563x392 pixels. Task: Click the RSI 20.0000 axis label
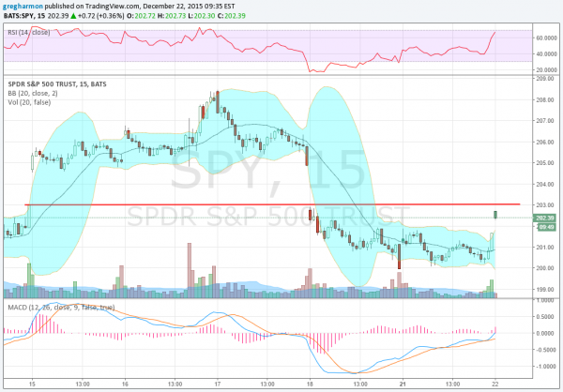(x=546, y=69)
